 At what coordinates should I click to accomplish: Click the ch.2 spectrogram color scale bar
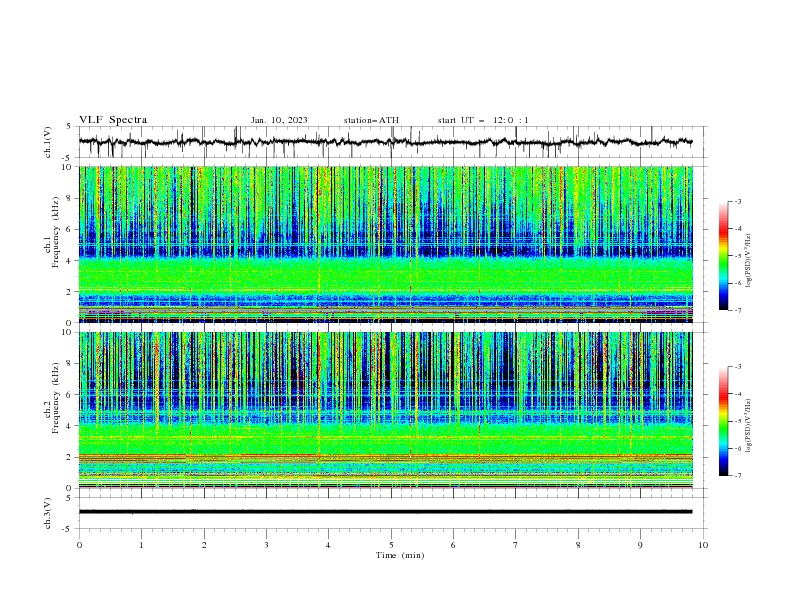723,421
